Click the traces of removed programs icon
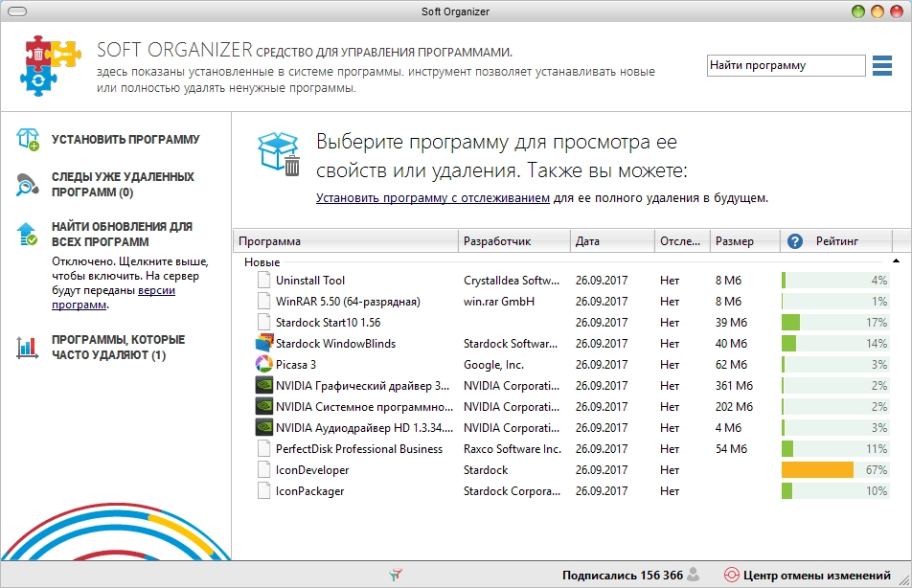 point(28,185)
